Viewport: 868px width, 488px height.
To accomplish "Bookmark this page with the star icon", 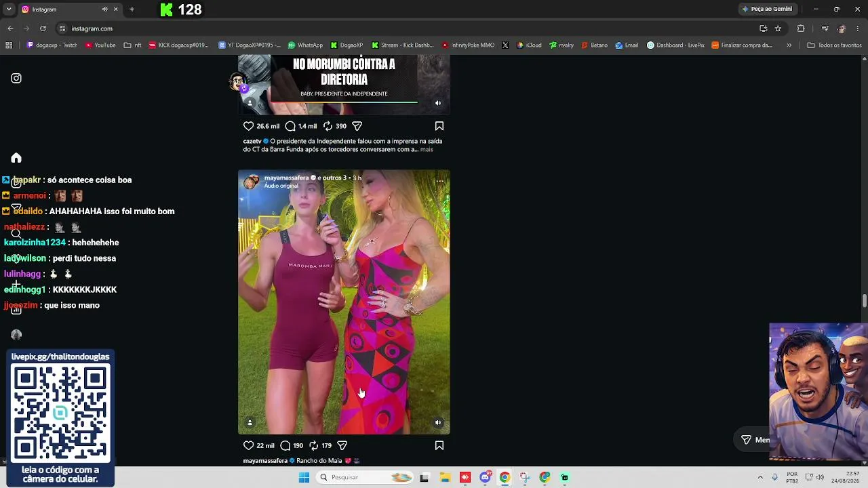I will [x=778, y=28].
